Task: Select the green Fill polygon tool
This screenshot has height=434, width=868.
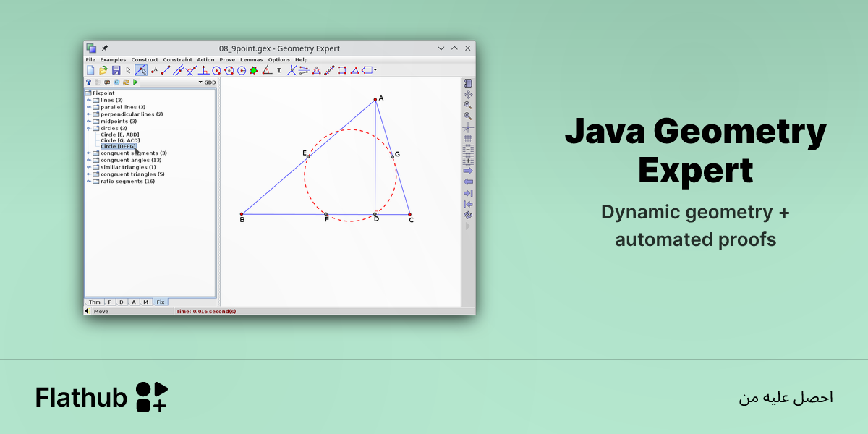Action: [x=253, y=70]
